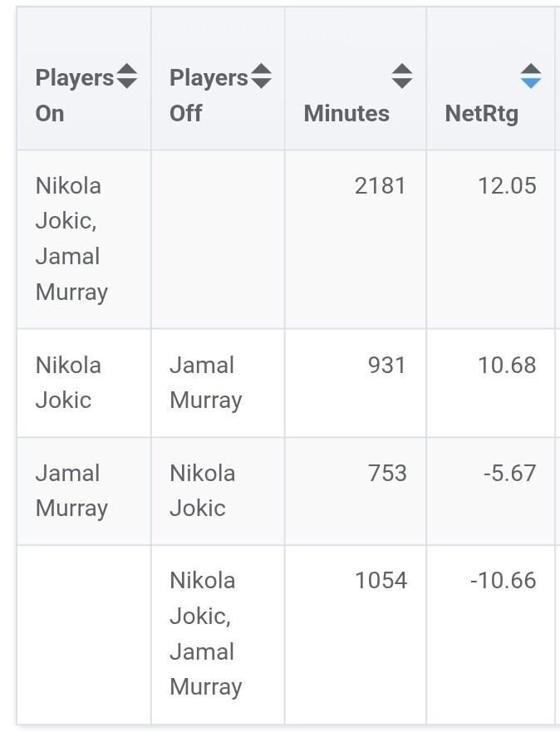Click the blue NetRtg sort indicator
The width and height of the screenshot is (560, 732).
(x=531, y=76)
